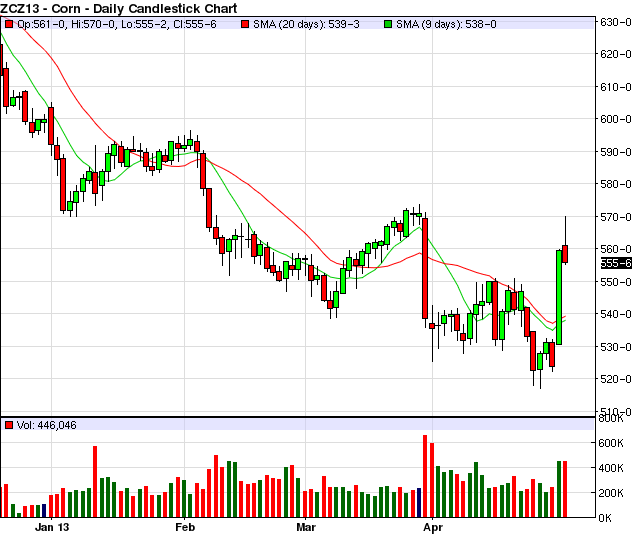Screen dimensions: 640x536
Task: Click the 200K volume axis label
Action: tap(611, 494)
